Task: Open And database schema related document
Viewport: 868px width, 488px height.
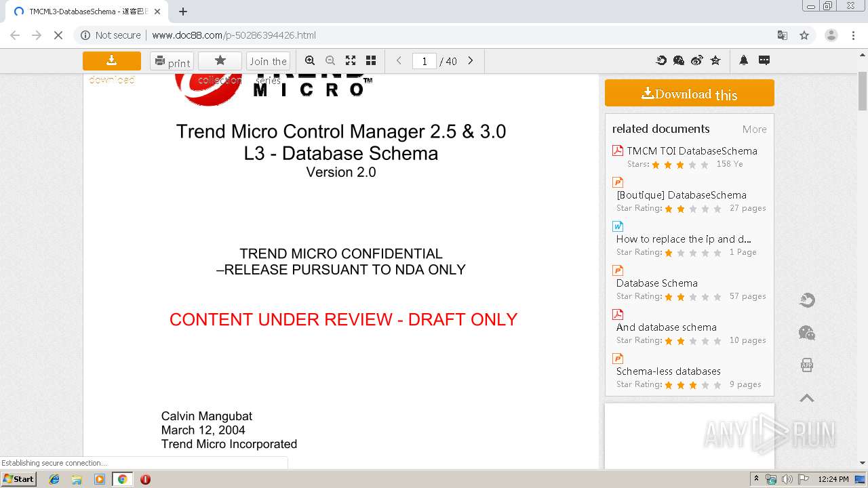Action: tap(667, 327)
